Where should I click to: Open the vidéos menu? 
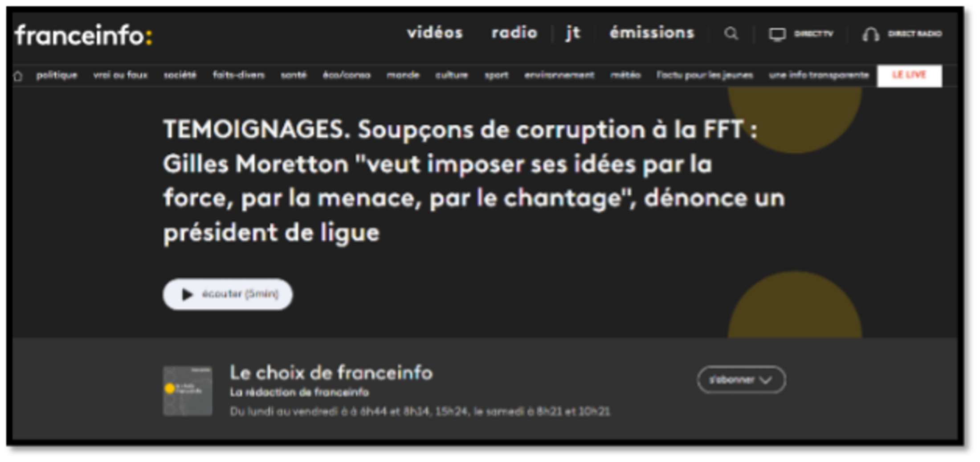(x=435, y=33)
